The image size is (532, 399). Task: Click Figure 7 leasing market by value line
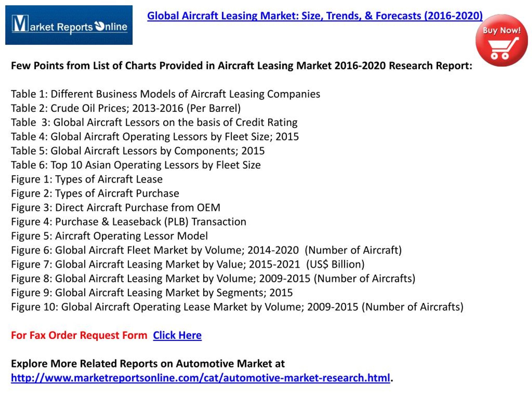coord(188,264)
